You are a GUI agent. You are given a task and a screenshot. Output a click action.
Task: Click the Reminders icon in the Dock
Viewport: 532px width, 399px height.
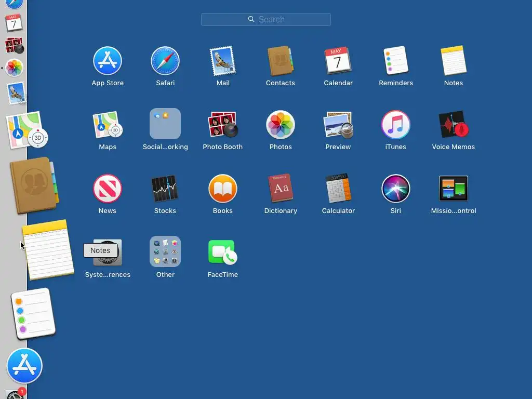pos(33,313)
